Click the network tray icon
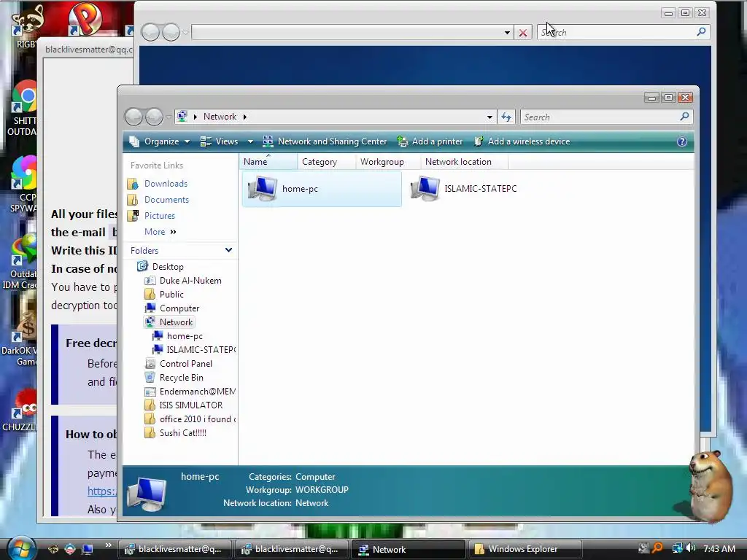 click(677, 548)
